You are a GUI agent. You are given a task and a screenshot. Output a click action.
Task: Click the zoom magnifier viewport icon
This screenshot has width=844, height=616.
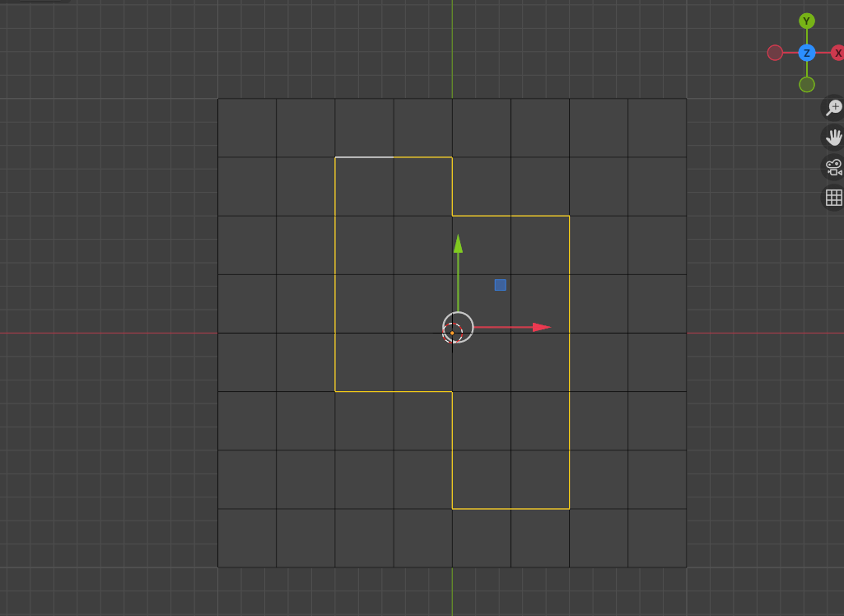tap(833, 108)
